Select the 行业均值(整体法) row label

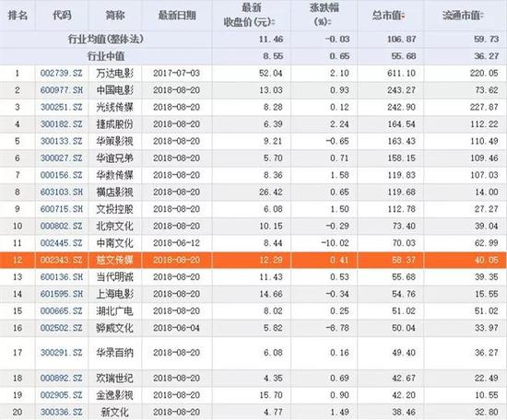pos(105,39)
